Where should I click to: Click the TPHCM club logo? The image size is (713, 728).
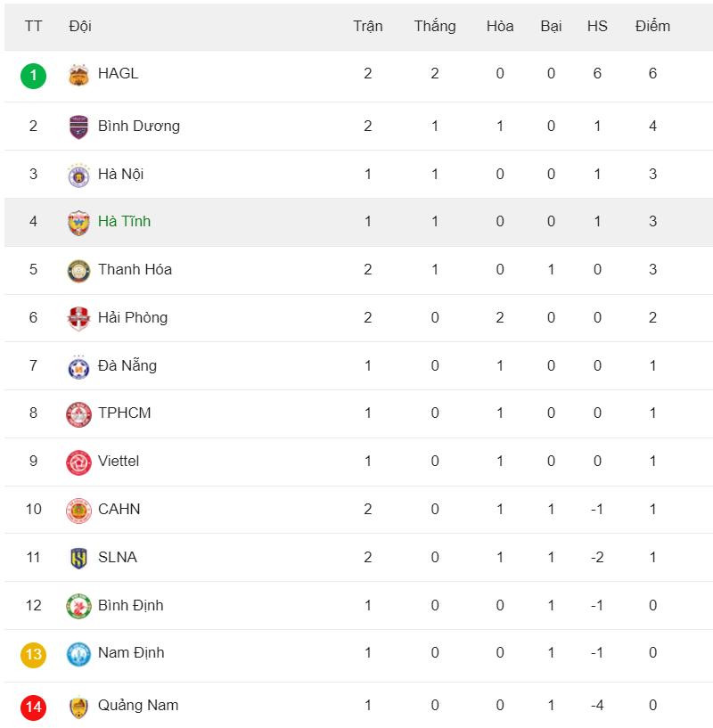[79, 413]
